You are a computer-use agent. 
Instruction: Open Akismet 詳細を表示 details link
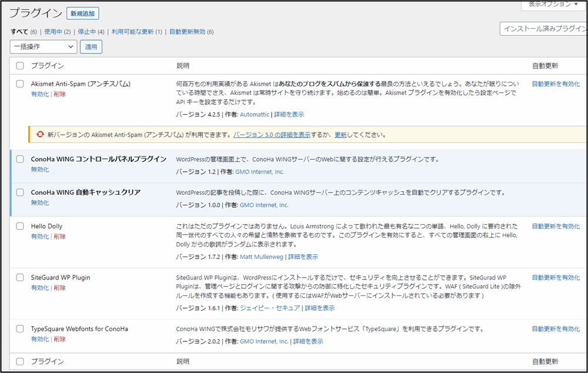[x=289, y=115]
